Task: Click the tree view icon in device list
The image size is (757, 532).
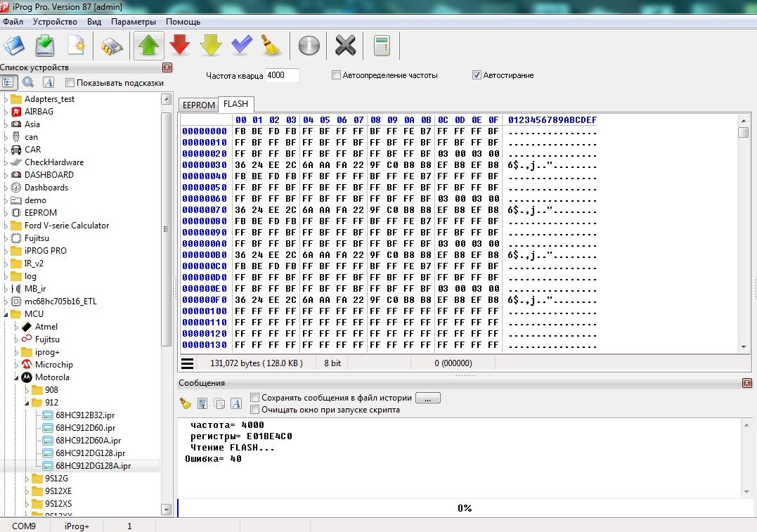Action: 8,82
